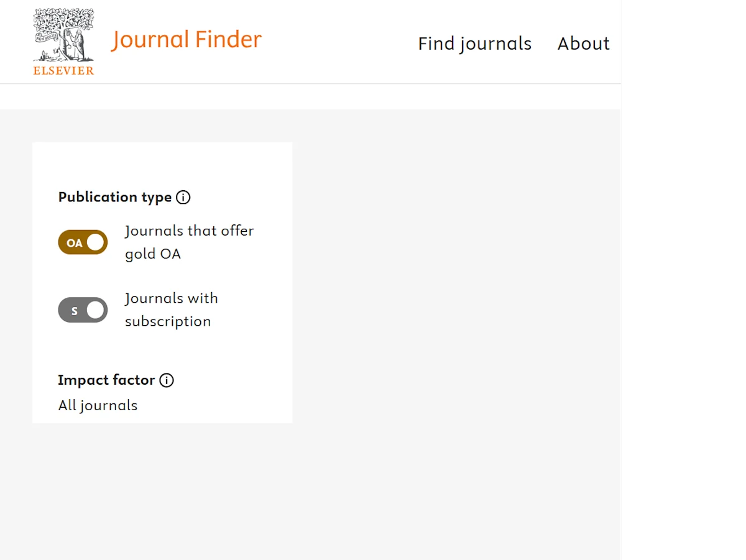This screenshot has height=560, width=746.
Task: Click the Elsevier tree logo
Action: pyautogui.click(x=63, y=34)
